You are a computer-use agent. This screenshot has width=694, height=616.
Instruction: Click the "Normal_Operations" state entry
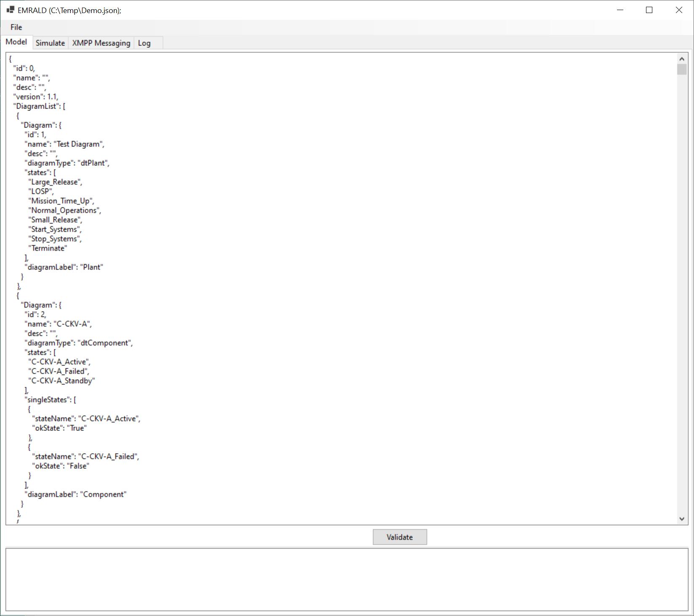(65, 210)
